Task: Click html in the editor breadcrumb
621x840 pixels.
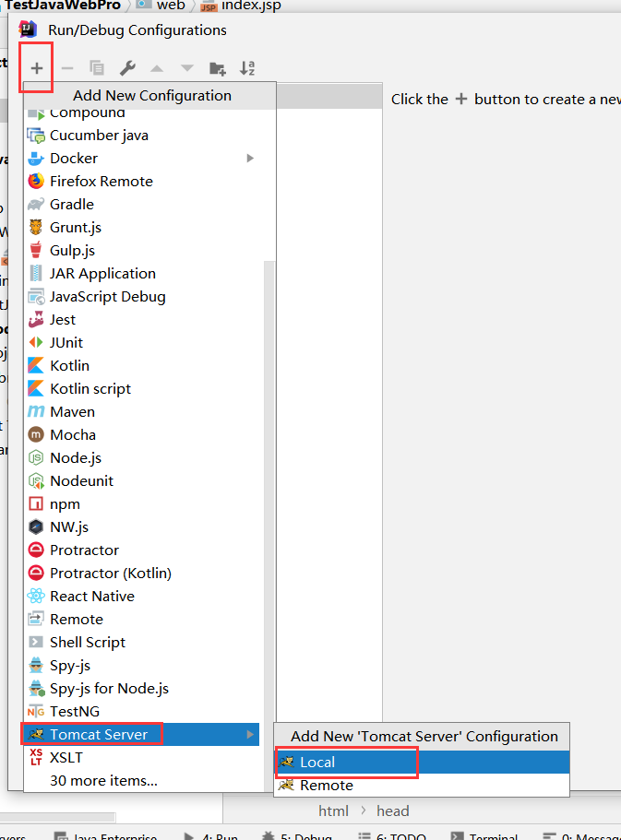Action: click(x=333, y=811)
